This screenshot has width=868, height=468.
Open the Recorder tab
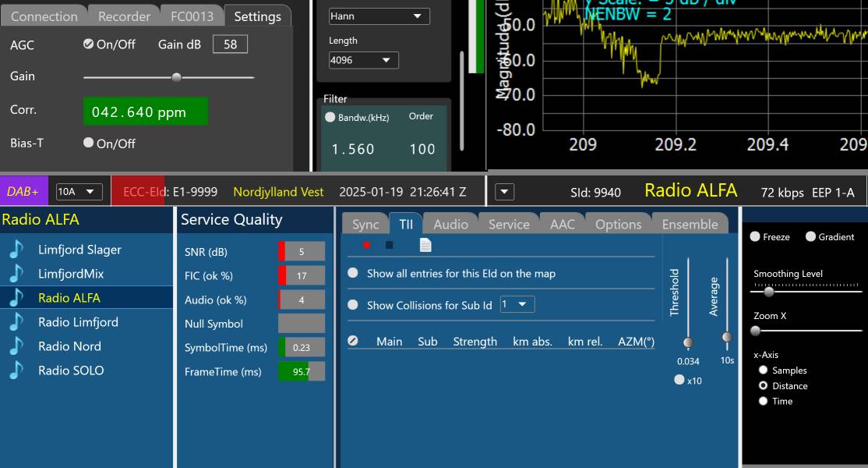click(x=124, y=16)
